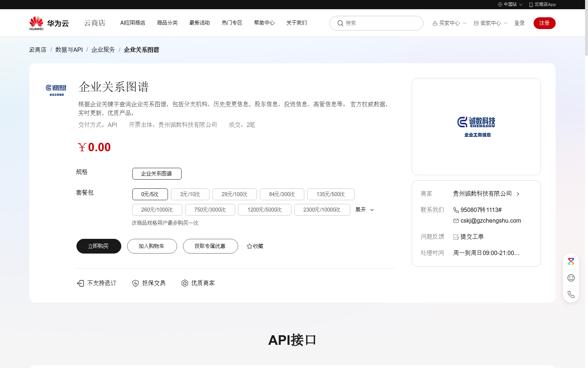Click the badge icon beside 优质商家
The width and height of the screenshot is (588, 368).
point(184,283)
